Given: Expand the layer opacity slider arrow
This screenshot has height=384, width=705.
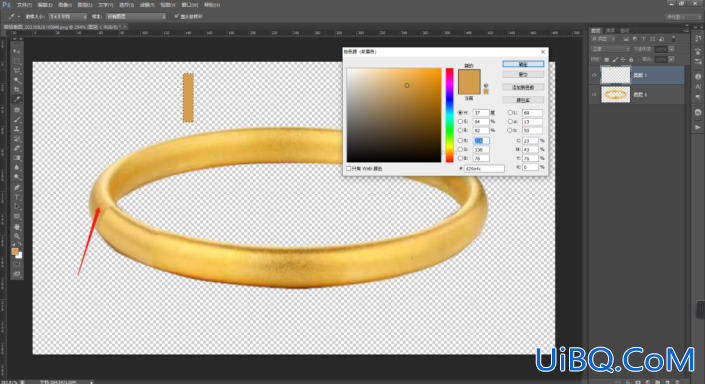Looking at the screenshot, I should [x=671, y=49].
